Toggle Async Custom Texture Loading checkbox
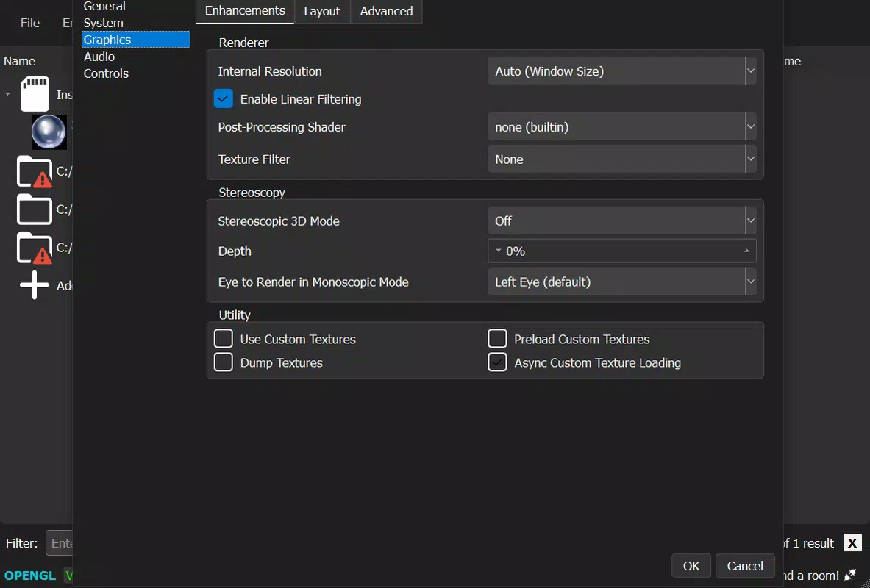The height and width of the screenshot is (588, 870). click(497, 362)
